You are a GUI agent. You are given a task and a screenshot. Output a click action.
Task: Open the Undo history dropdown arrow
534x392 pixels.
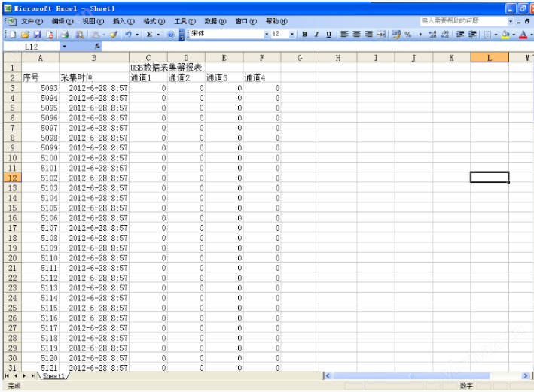(137, 35)
